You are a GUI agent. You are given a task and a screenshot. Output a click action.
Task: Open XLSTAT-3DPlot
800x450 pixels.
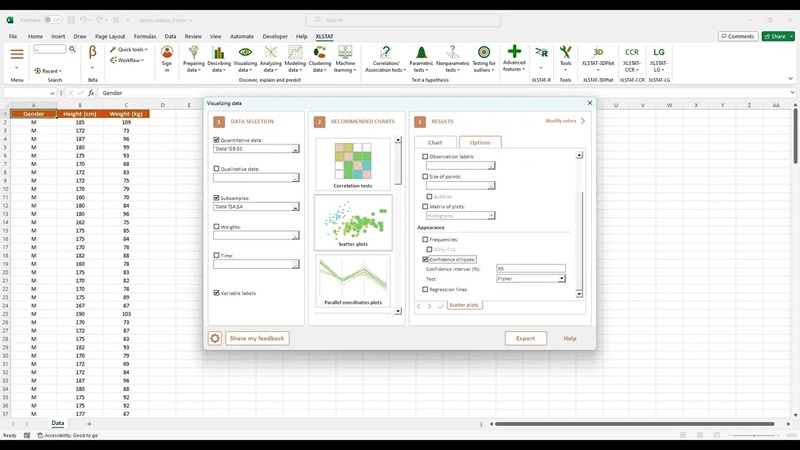coord(598,59)
